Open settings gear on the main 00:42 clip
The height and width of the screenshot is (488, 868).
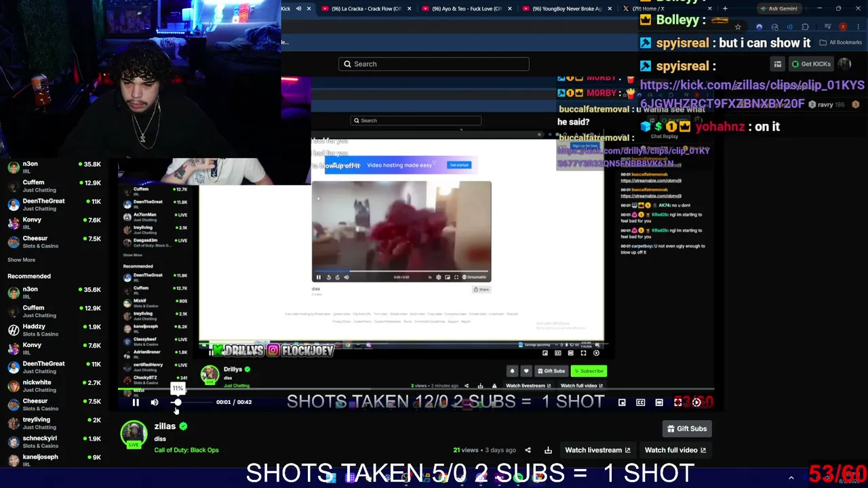click(x=696, y=403)
